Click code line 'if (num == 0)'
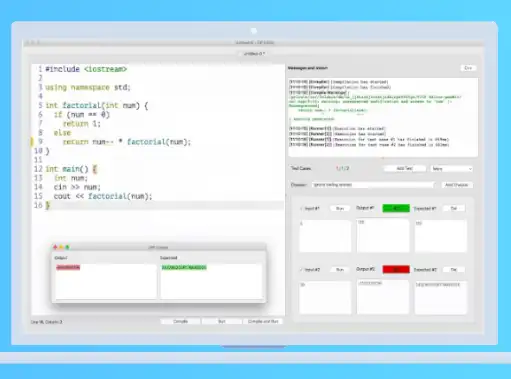The width and height of the screenshot is (511, 379). 82,115
